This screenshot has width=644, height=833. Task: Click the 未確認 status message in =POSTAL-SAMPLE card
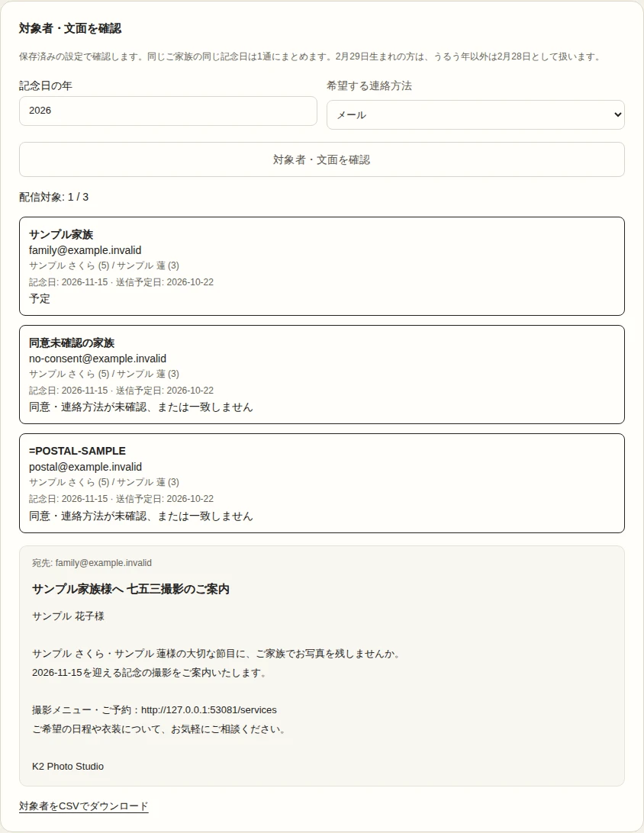click(141, 516)
